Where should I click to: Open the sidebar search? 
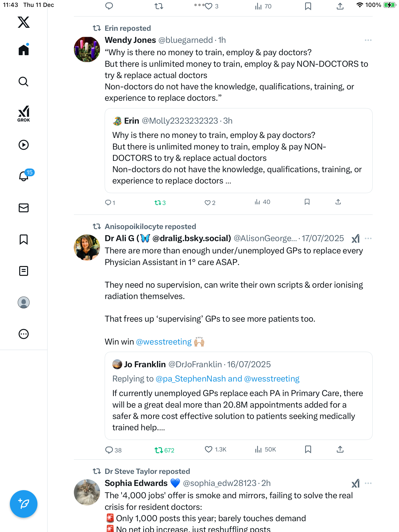click(24, 82)
